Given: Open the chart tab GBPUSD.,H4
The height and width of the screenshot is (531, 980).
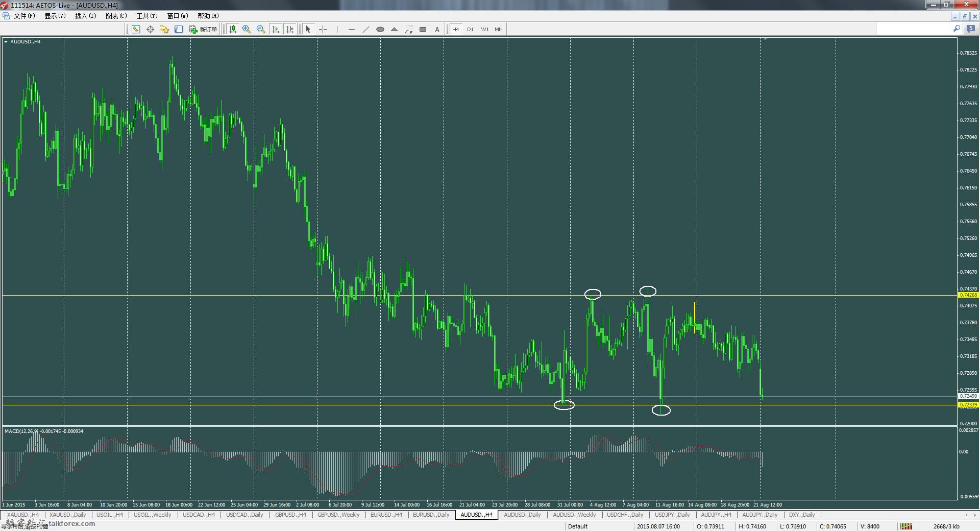Looking at the screenshot, I should 290,515.
